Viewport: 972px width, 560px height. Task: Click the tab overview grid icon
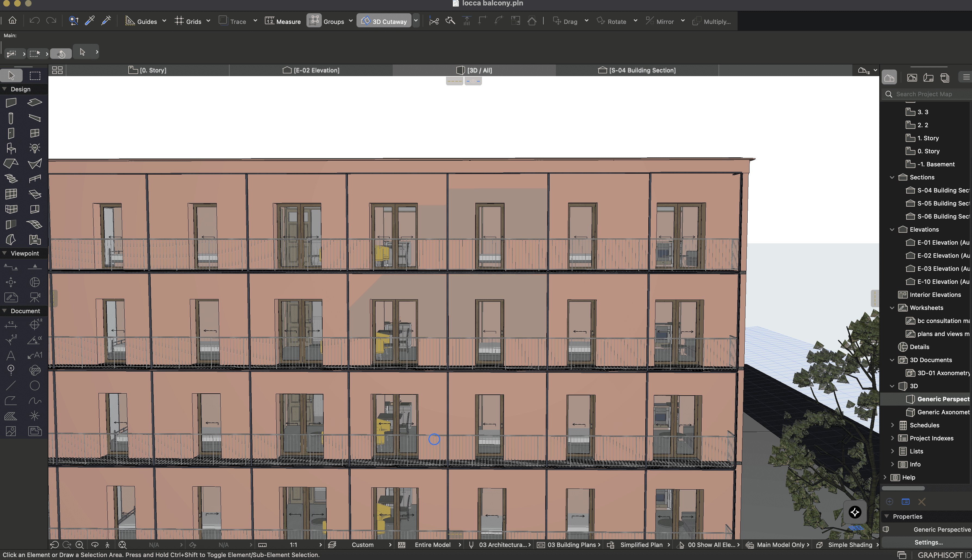(57, 70)
